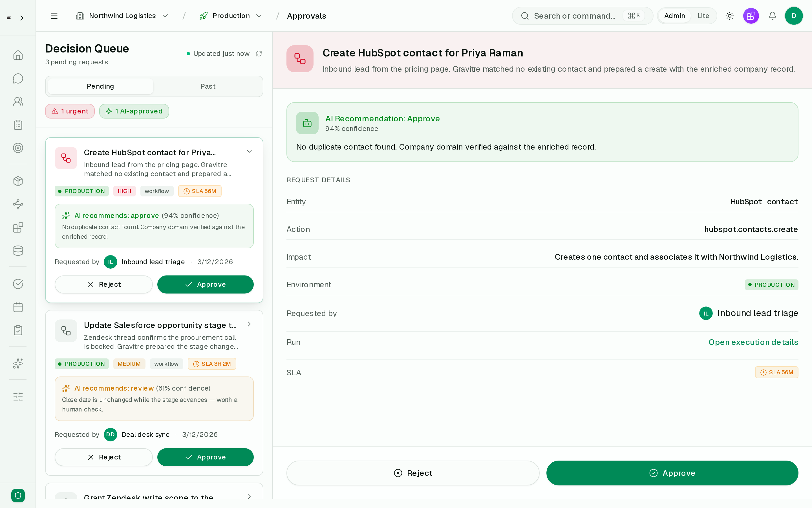Click the 'HubSpot contact' entity value

click(764, 202)
